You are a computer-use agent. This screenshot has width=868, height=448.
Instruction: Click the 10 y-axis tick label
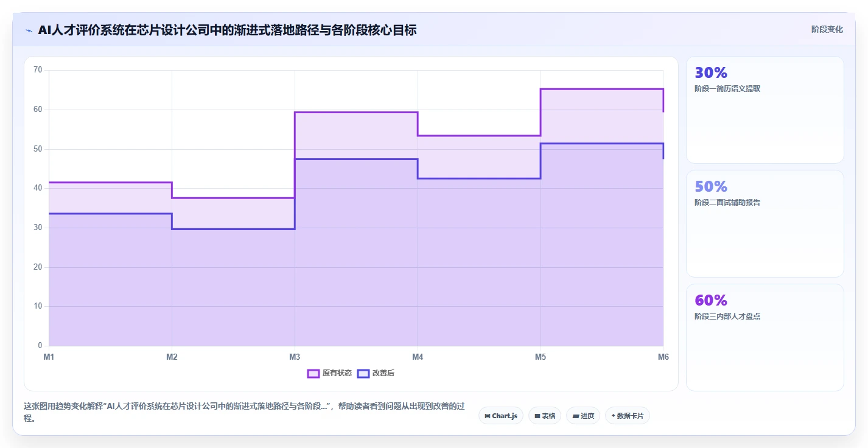click(x=38, y=306)
